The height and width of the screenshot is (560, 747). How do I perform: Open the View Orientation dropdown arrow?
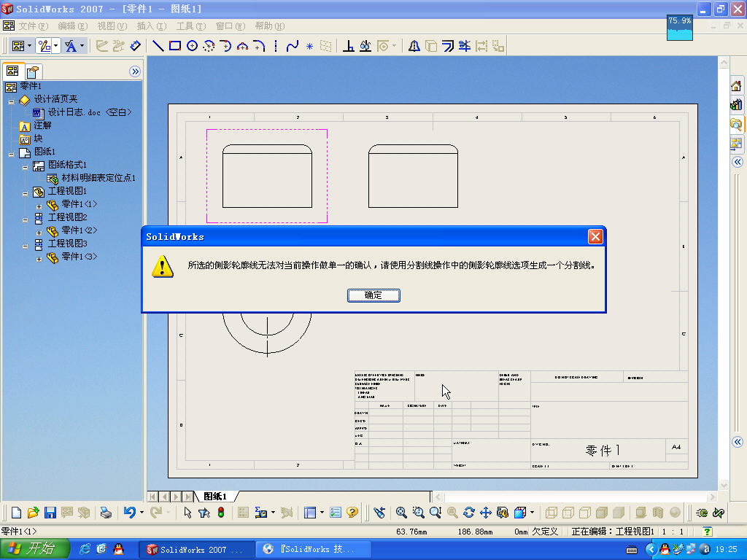coord(532,513)
